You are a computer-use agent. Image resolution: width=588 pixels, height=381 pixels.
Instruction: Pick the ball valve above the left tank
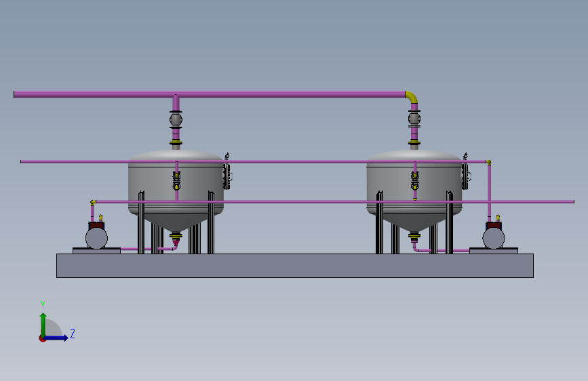pyautogui.click(x=176, y=119)
